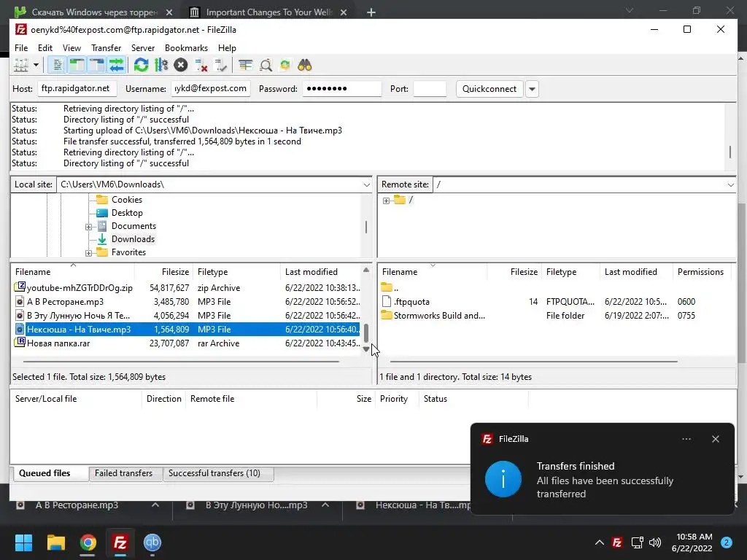Viewport: 747px width, 560px height.
Task: Open the Bookmarks menu
Action: 186,47
